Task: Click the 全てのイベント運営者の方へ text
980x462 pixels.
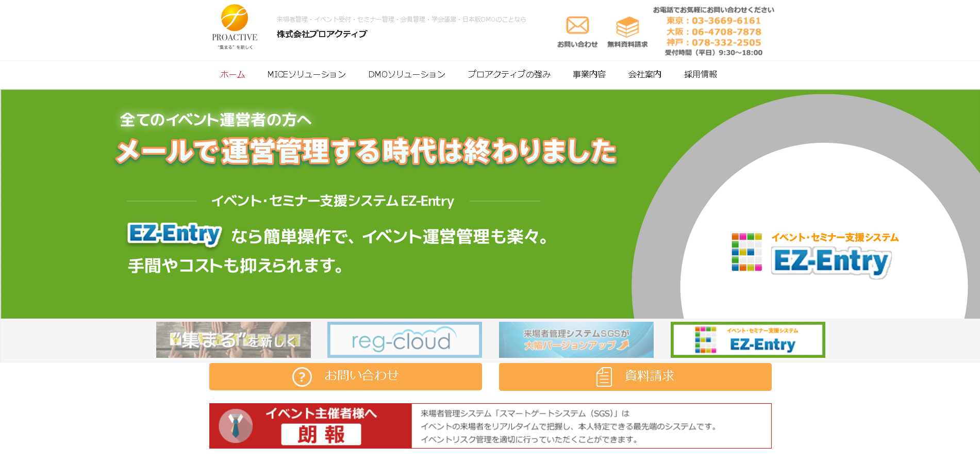Action: click(215, 120)
